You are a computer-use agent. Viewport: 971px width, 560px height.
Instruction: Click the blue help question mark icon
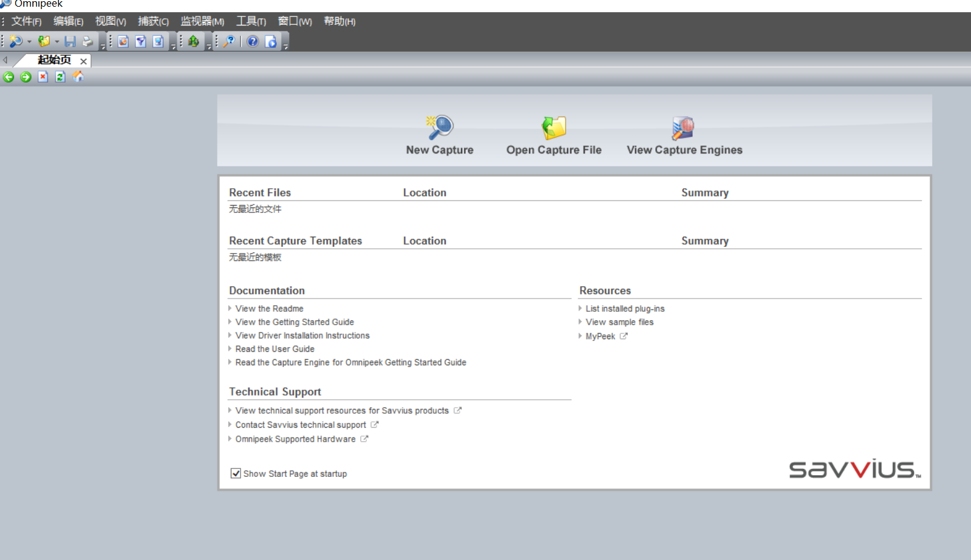[x=253, y=41]
